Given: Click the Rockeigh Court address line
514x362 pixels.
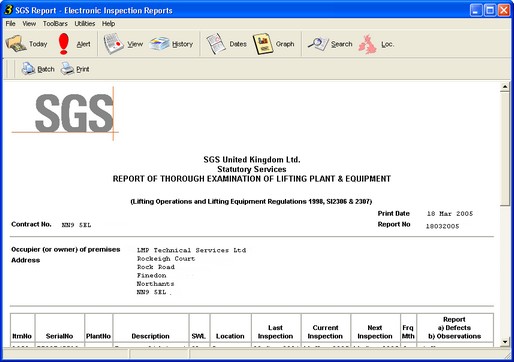Looking at the screenshot, I should (166, 259).
